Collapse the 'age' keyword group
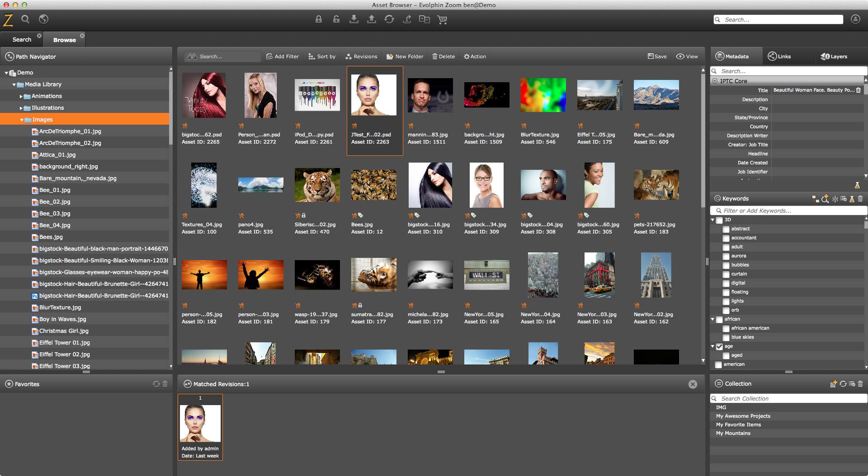 point(713,346)
